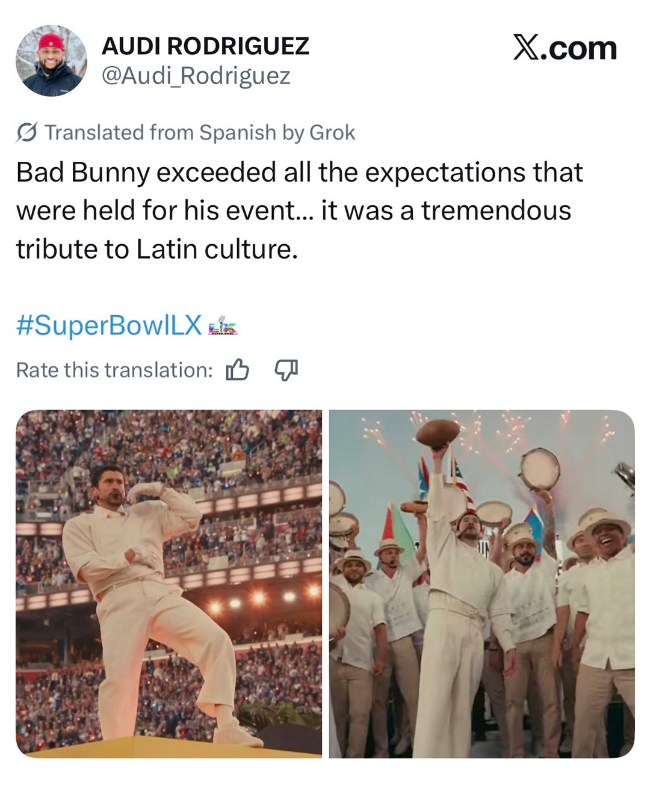The height and width of the screenshot is (812, 650).
Task: Click the phrase "tribute to Latin culture"
Action: [x=156, y=249]
